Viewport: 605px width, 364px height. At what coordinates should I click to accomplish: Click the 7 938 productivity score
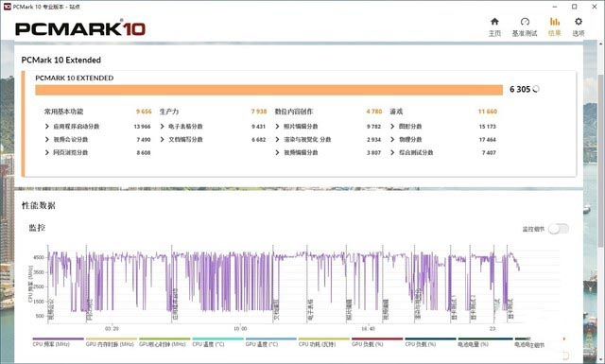click(259, 112)
